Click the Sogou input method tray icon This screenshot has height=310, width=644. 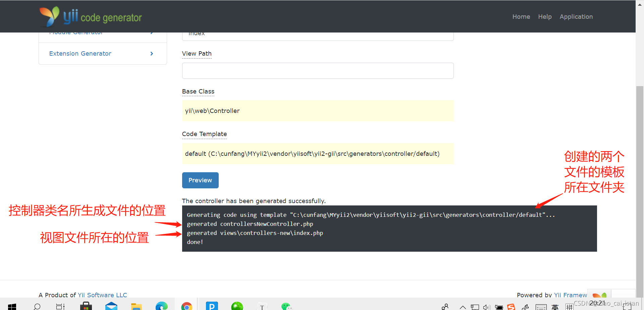511,307
